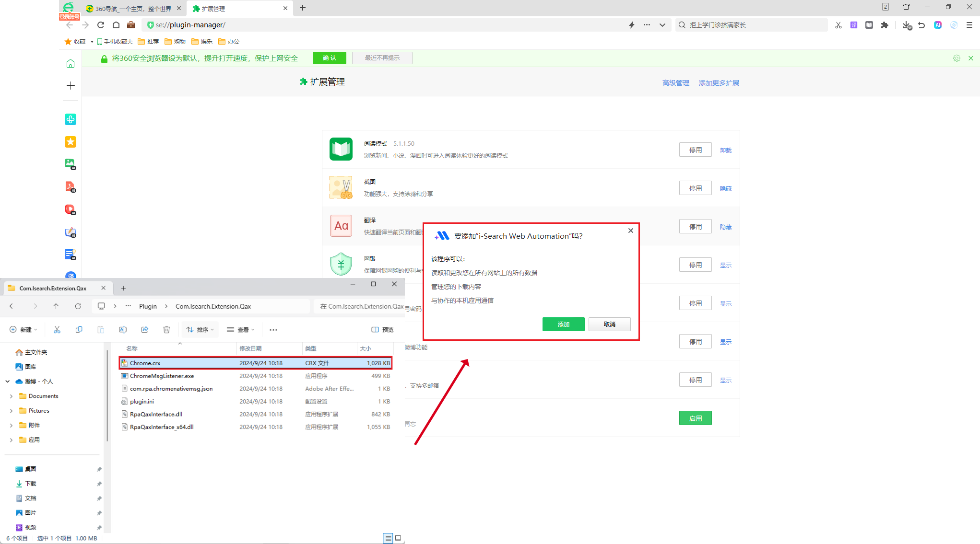Switch to the 360导航 browser tab
This screenshot has width=980, height=544.
click(x=130, y=9)
